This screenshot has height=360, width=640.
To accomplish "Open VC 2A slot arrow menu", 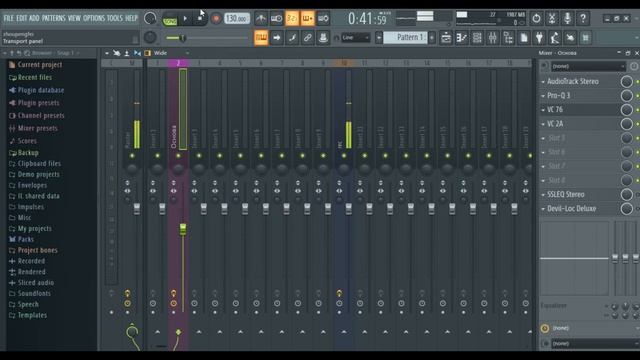I will (x=543, y=124).
